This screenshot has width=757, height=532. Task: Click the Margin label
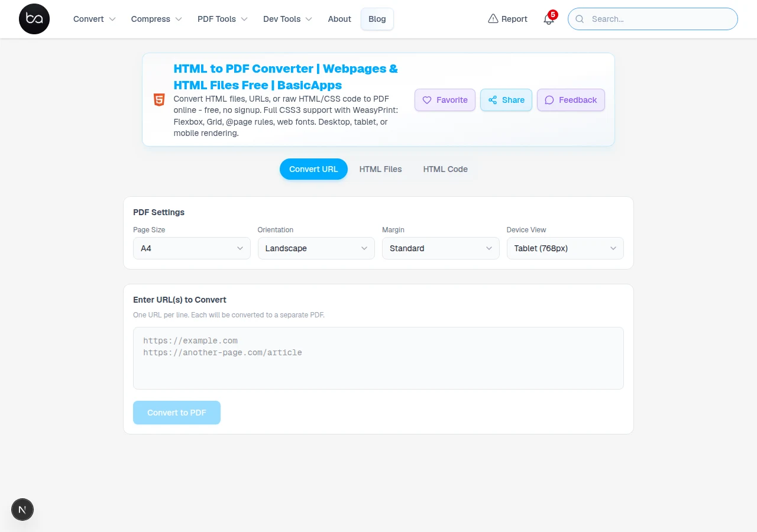[x=393, y=230]
